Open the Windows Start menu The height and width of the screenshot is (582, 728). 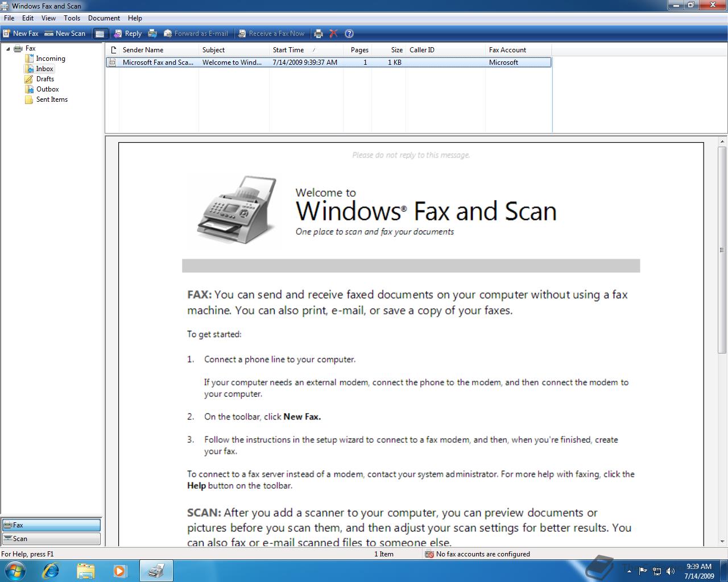[x=15, y=571]
